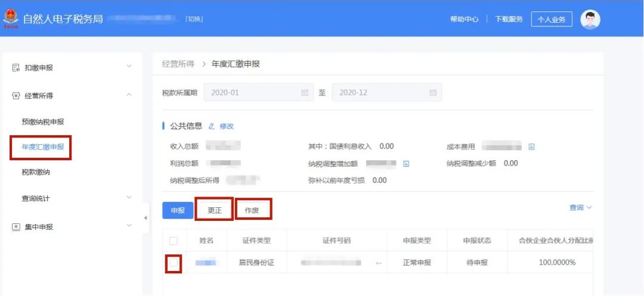Expand the 扣缴申报 menu chevron
This screenshot has width=644, height=296.
(x=129, y=67)
